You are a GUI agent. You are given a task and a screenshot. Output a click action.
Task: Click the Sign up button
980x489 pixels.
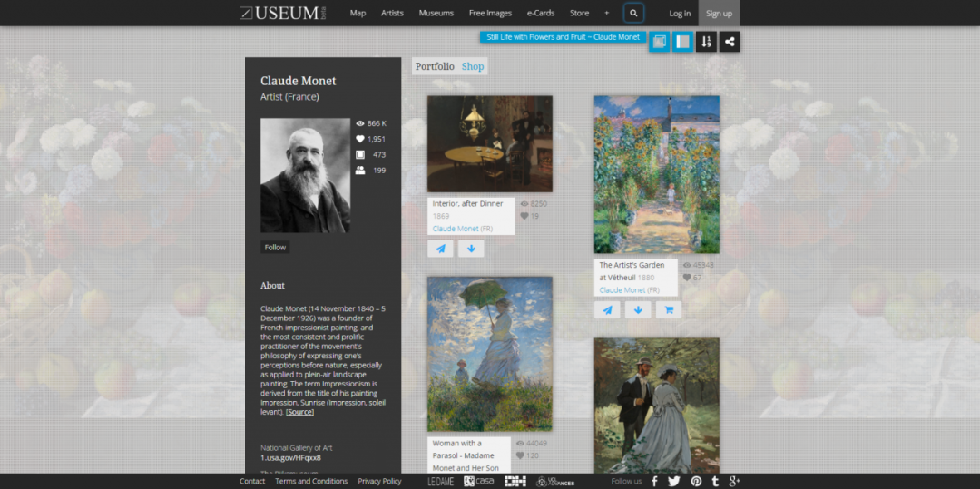[719, 13]
